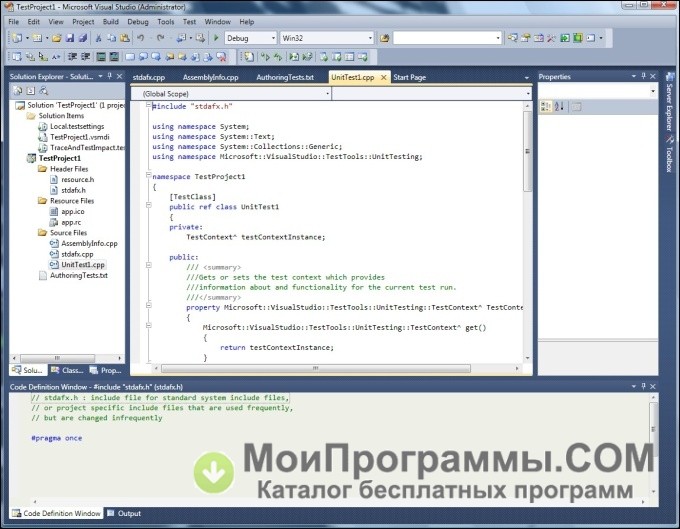Open the Extension Manager toolbar icon
This screenshot has width=680, height=529.
[578, 38]
